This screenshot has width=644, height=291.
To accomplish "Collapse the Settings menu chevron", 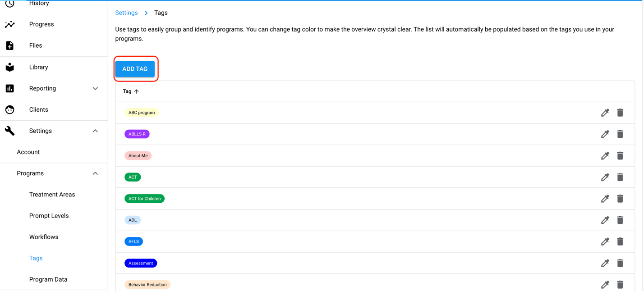I will point(95,131).
